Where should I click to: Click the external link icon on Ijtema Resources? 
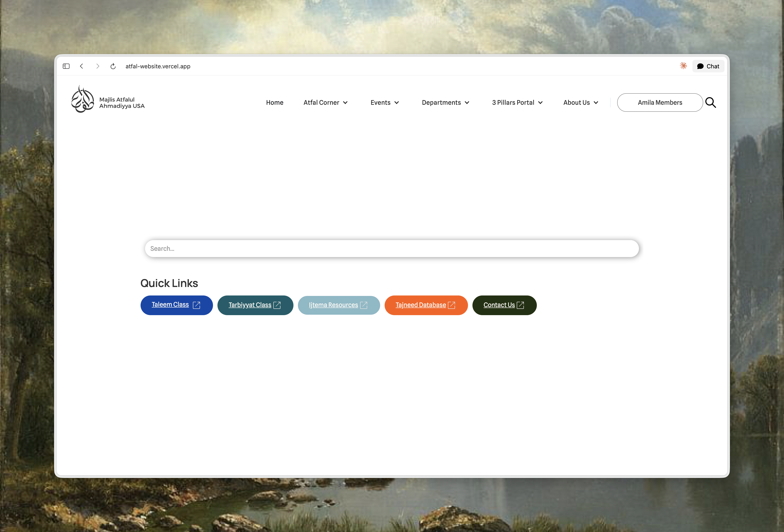point(364,305)
